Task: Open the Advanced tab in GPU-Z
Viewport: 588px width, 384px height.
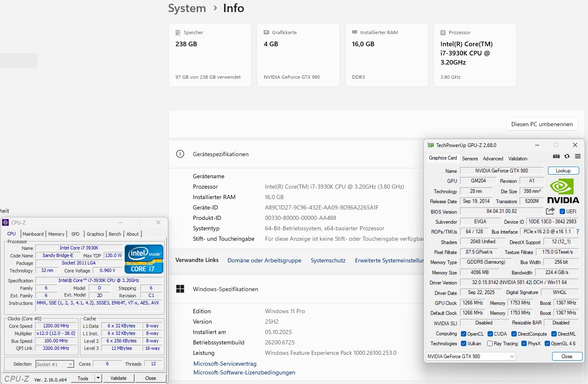Action: coord(493,159)
